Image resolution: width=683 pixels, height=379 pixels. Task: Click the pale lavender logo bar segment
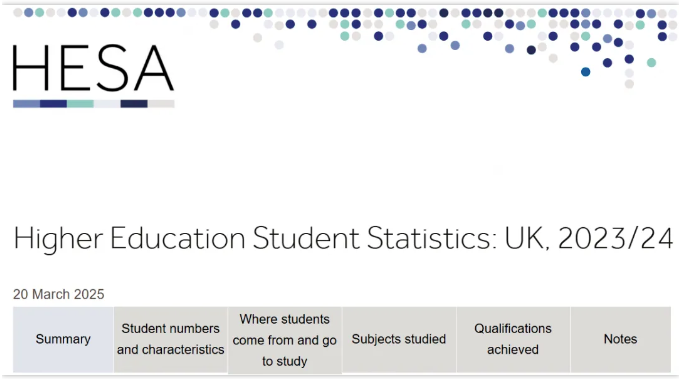pyautogui.click(x=107, y=104)
